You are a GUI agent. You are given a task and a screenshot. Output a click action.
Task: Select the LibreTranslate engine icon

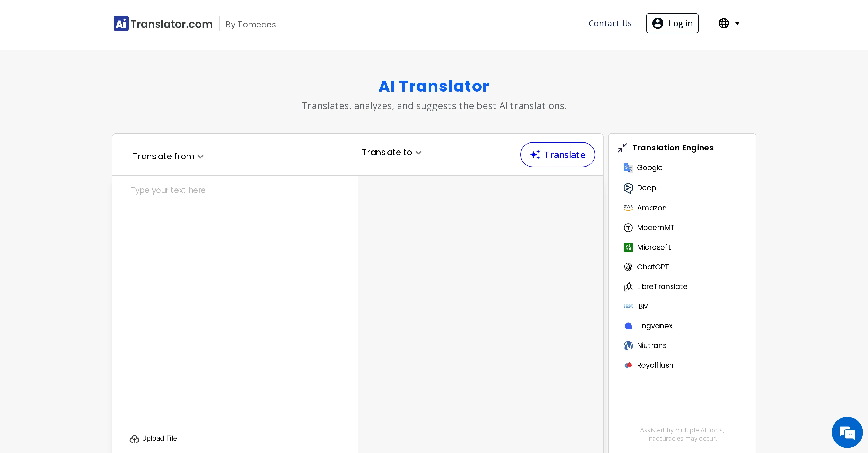coord(628,286)
